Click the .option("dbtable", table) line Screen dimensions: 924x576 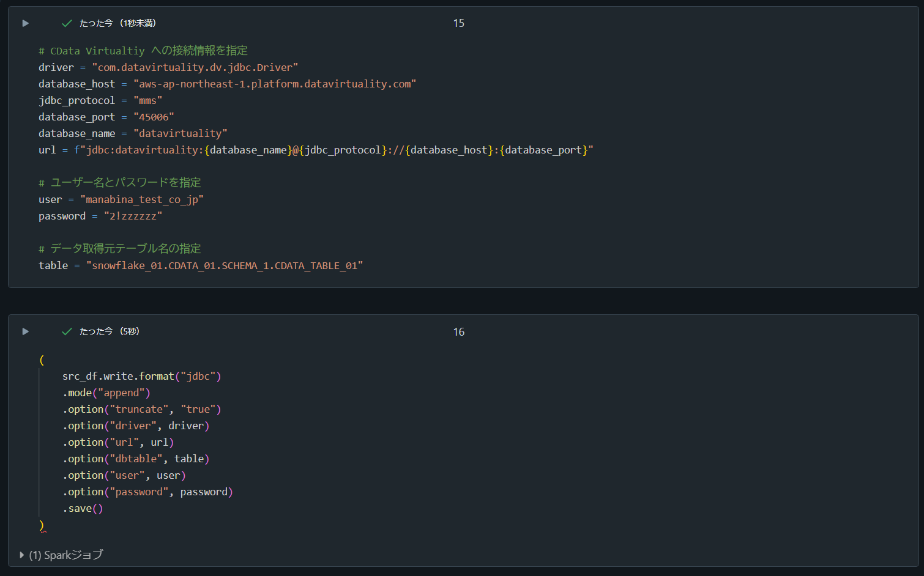click(136, 459)
